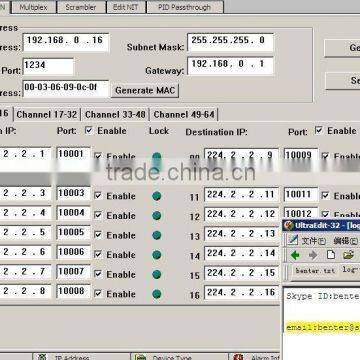Screen dimensions: 360x360
Task: Select the Channel 49-64 tab
Action: [184, 115]
